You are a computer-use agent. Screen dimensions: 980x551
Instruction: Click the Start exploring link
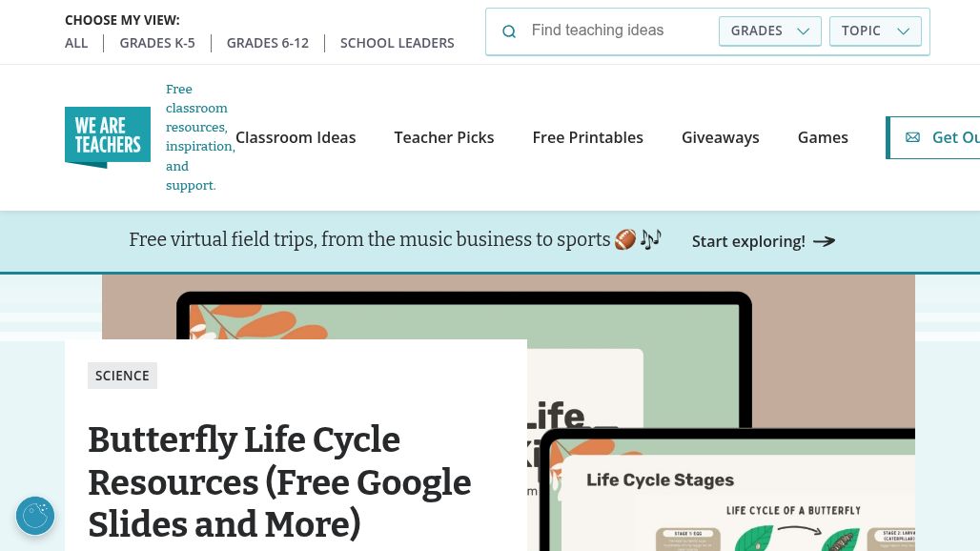(748, 241)
